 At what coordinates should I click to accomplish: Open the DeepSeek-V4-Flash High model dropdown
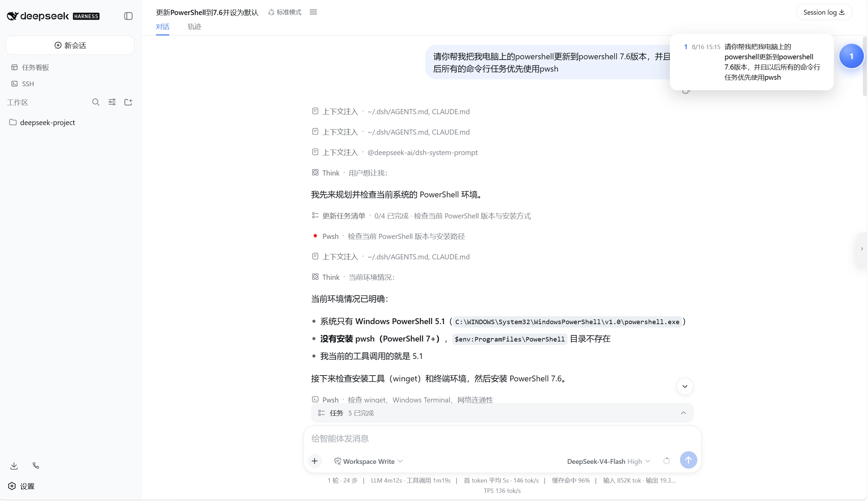tap(609, 462)
